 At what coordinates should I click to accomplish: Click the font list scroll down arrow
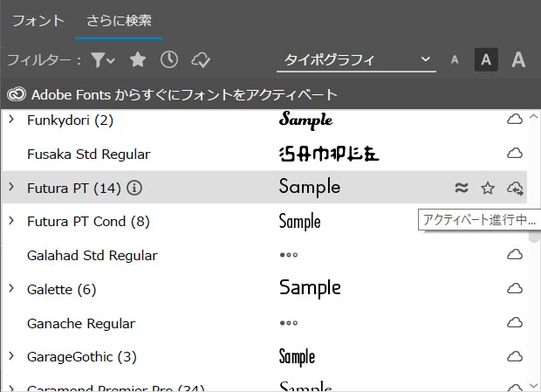point(533,385)
